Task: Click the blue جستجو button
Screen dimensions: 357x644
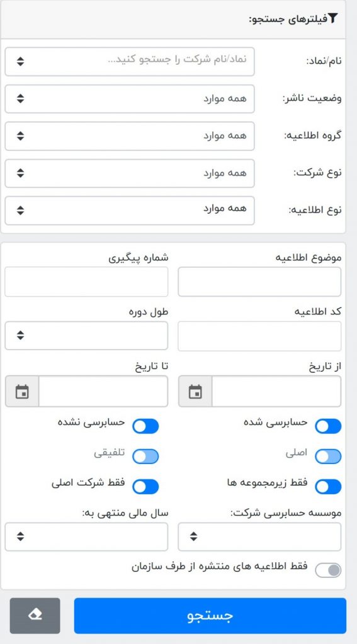Action: coord(210,615)
